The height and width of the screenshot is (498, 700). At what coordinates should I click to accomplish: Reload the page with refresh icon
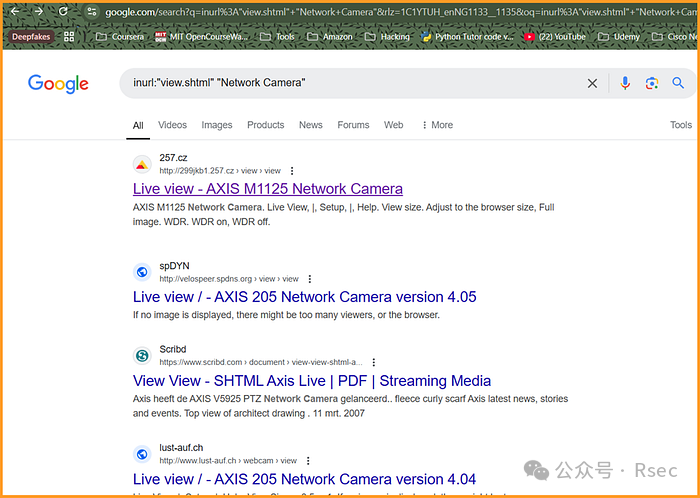[x=63, y=12]
